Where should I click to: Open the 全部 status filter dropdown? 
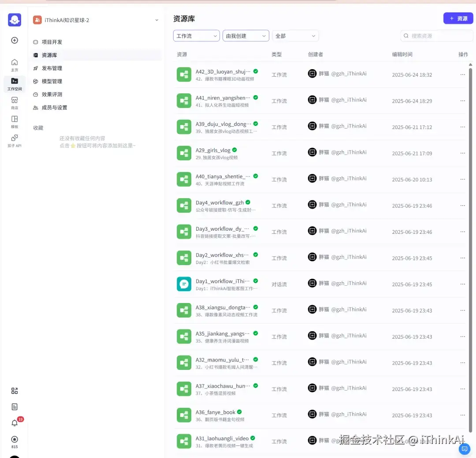click(x=295, y=36)
